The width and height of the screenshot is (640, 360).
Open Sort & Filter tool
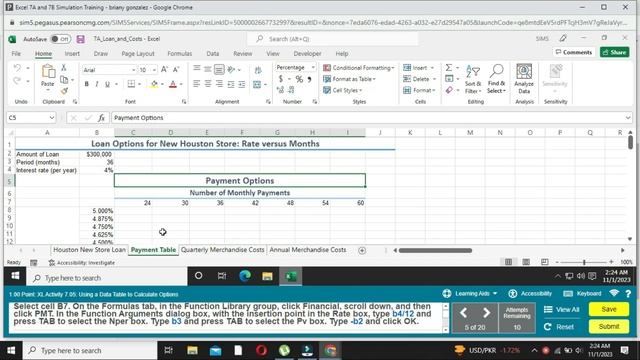pos(473,80)
